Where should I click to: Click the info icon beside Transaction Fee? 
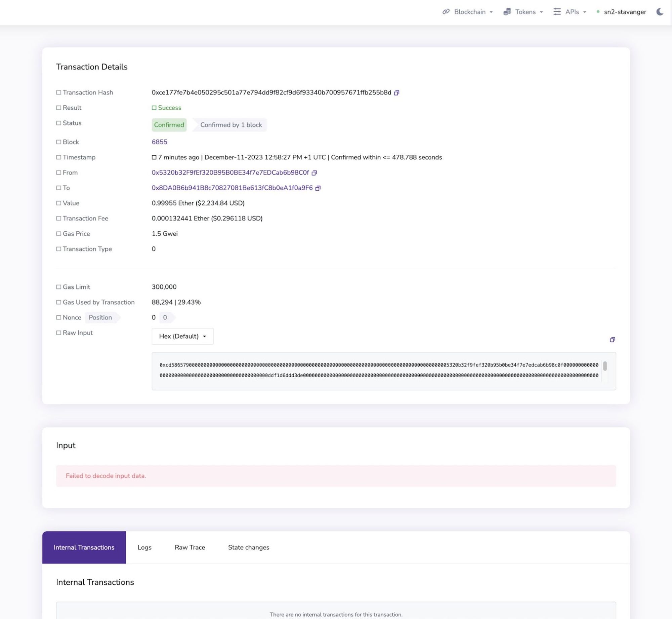(x=58, y=218)
